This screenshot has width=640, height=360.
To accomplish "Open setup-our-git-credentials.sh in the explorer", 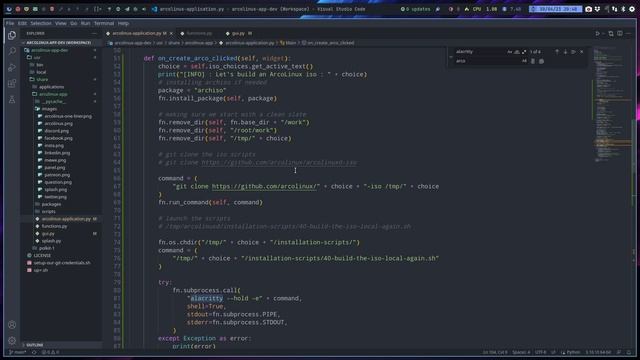I will pos(62,263).
